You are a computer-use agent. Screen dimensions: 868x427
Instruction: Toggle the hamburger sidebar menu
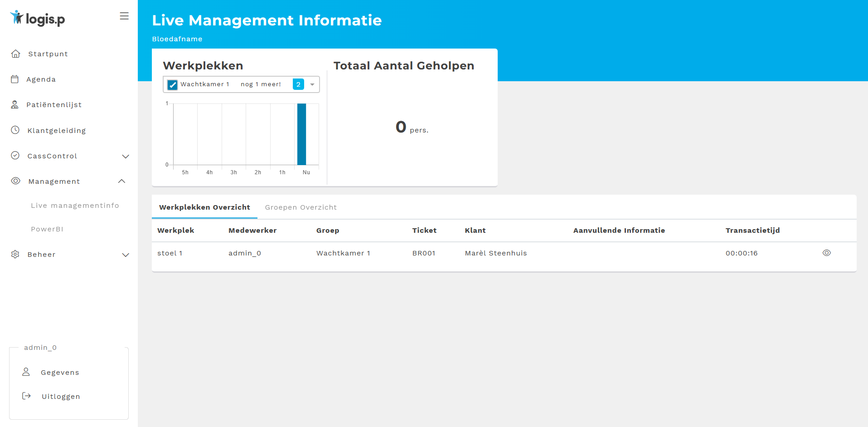coord(124,16)
